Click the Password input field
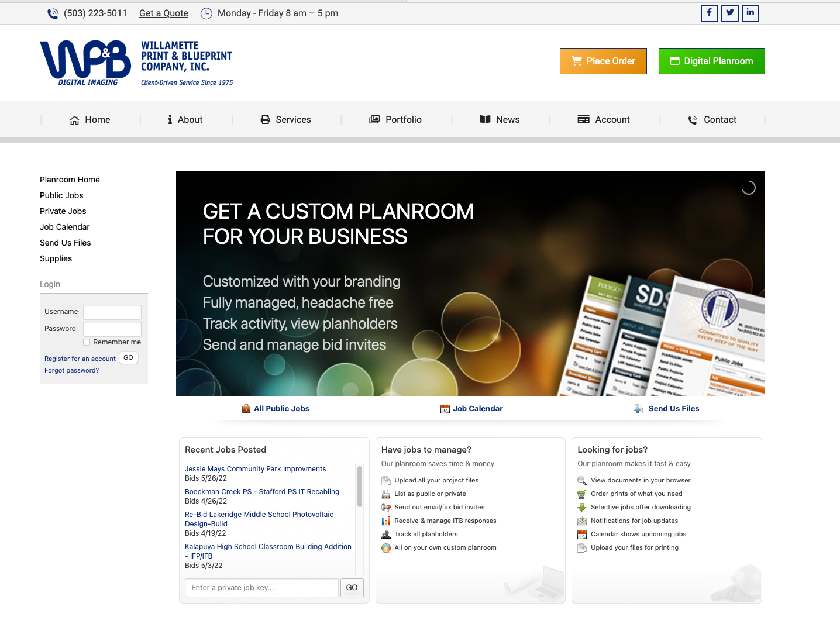Viewport: 840px width, 617px height. click(x=112, y=329)
